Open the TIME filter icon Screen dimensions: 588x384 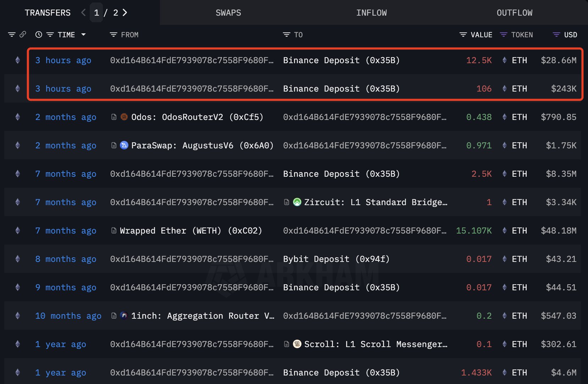[50, 35]
